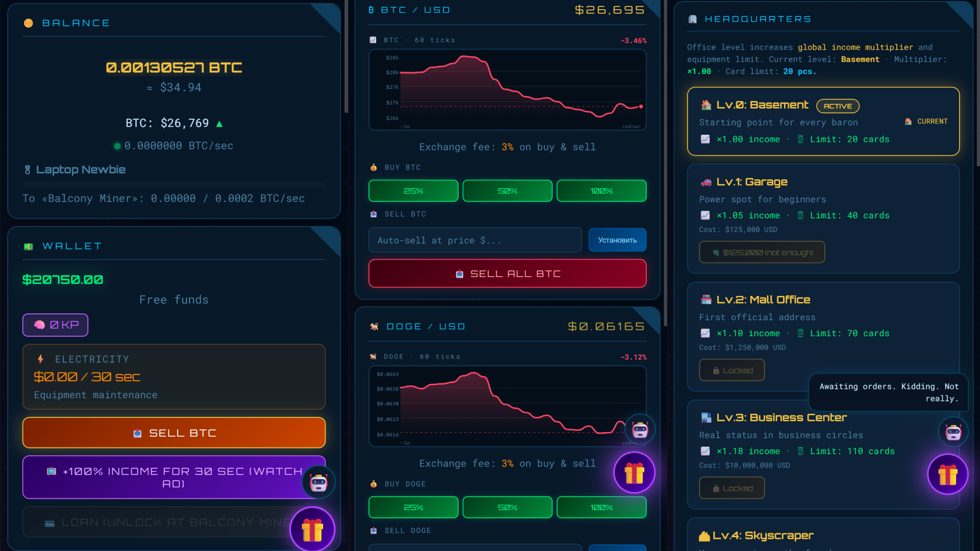Click the CURRENT label on Basement card
Screen dimensions: 980x551
pos(926,121)
